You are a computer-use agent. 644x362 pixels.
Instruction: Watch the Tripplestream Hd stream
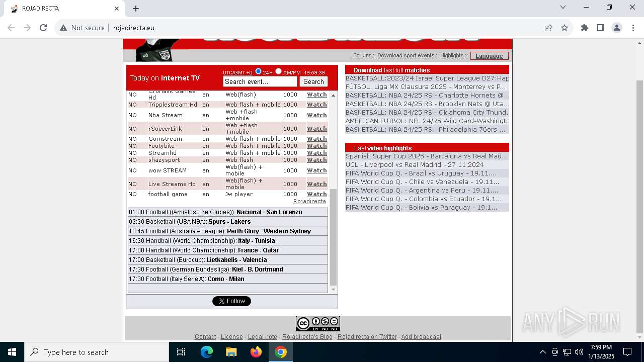(x=317, y=105)
